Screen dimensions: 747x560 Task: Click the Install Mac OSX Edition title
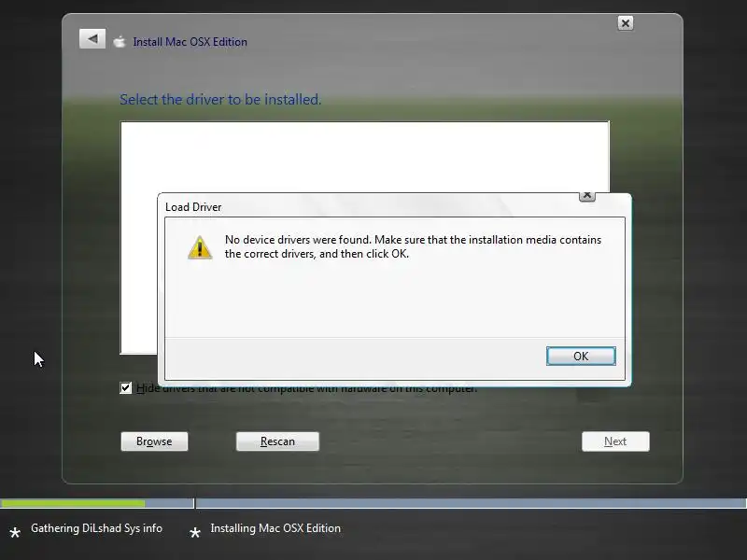[190, 42]
